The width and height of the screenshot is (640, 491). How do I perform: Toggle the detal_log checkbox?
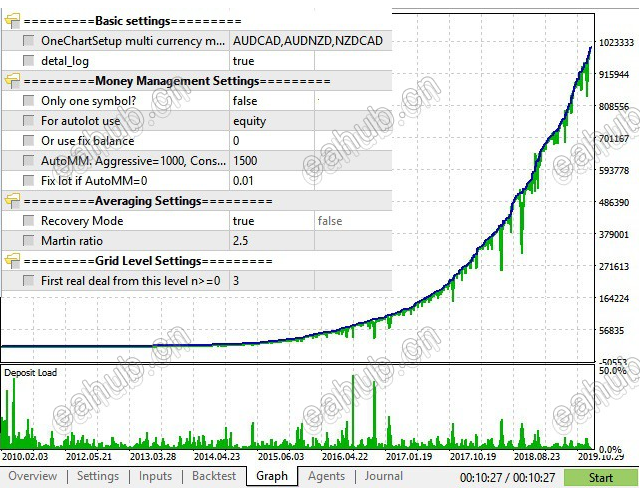pyautogui.click(x=29, y=60)
